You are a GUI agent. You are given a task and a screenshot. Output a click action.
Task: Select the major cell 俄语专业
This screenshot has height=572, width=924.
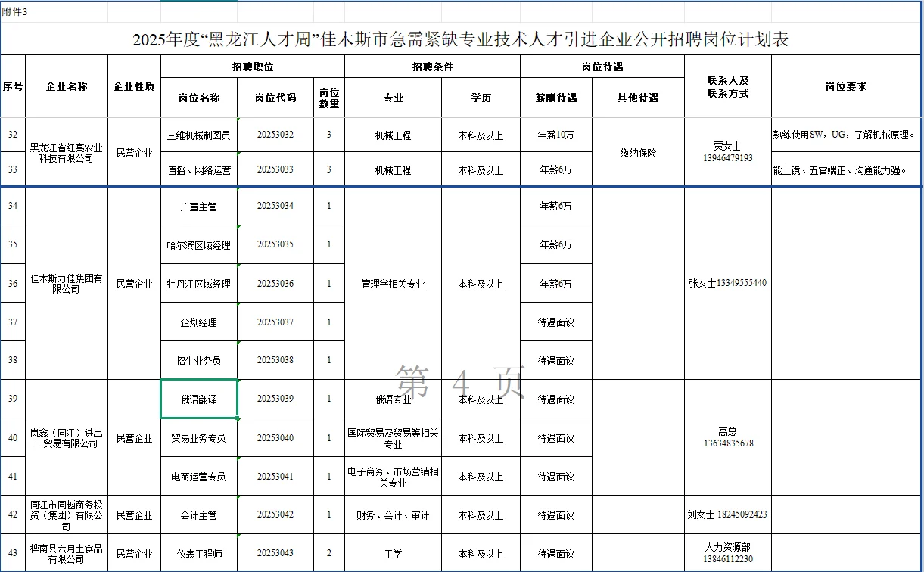(393, 399)
